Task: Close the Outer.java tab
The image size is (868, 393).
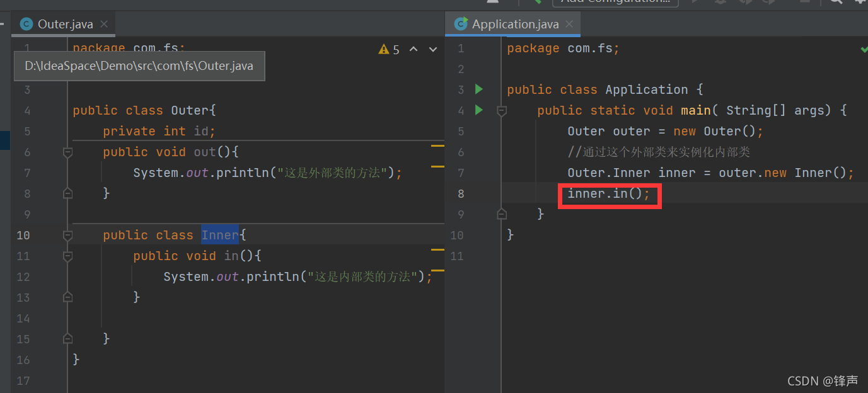Action: [x=104, y=24]
